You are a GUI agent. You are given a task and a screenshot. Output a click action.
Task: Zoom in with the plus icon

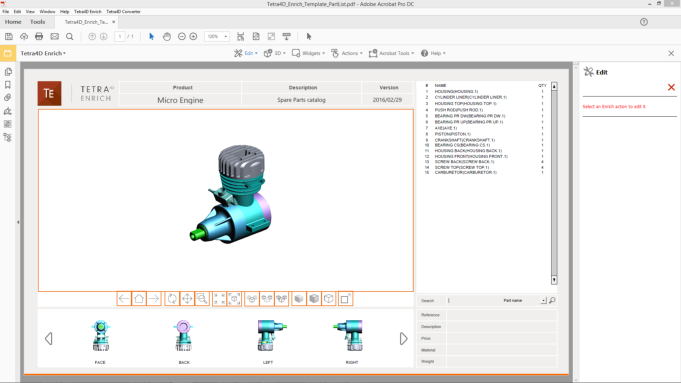[x=193, y=36]
